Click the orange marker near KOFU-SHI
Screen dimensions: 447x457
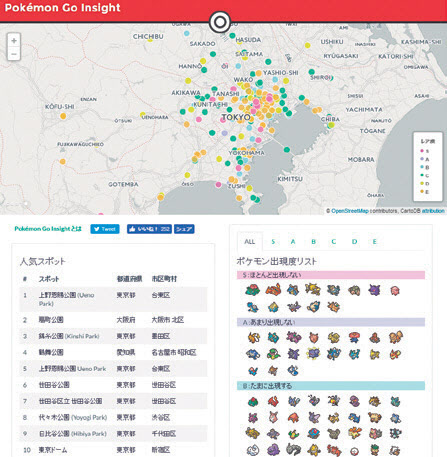(x=63, y=116)
